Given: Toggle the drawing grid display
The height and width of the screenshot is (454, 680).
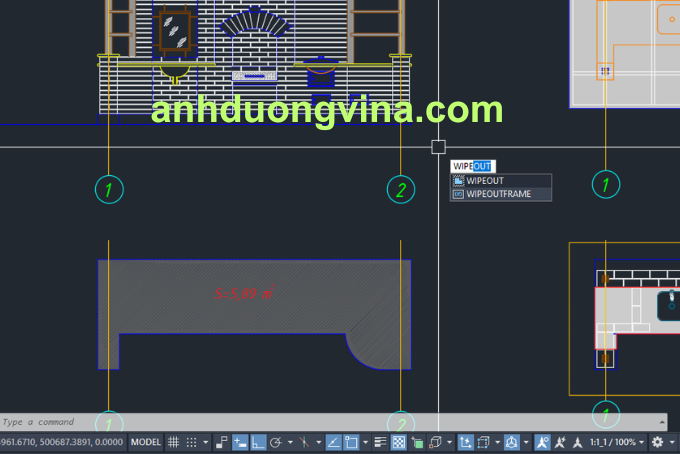Looking at the screenshot, I should [173, 442].
